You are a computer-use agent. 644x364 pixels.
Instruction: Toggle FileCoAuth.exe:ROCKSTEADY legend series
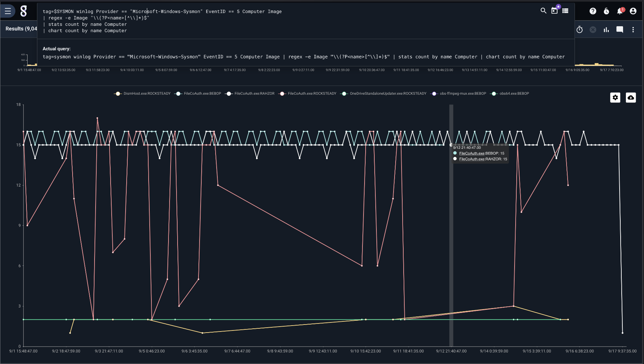[x=307, y=94]
